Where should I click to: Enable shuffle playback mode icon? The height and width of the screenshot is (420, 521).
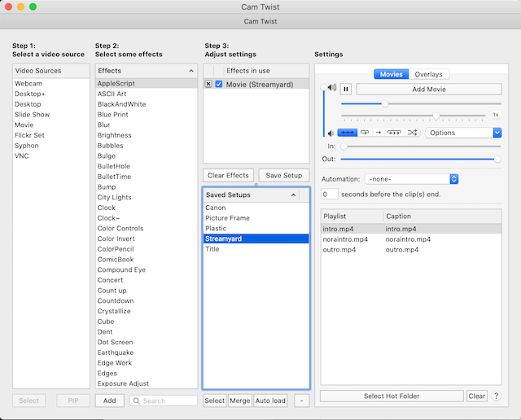pos(412,133)
